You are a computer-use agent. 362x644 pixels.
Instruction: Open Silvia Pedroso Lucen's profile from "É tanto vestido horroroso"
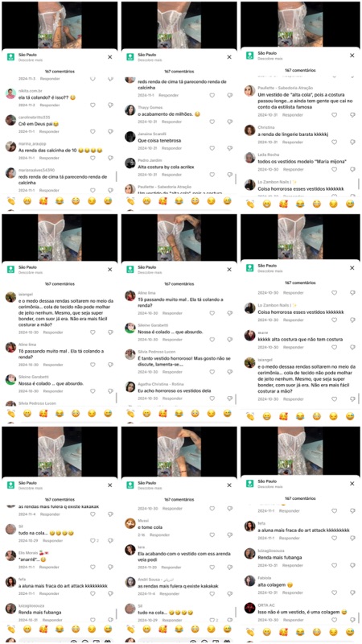(x=130, y=354)
